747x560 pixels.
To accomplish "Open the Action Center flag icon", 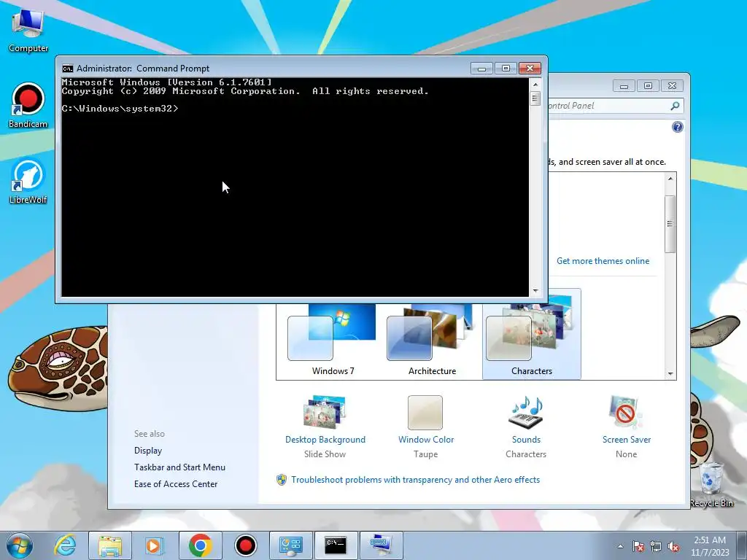I will 638,546.
